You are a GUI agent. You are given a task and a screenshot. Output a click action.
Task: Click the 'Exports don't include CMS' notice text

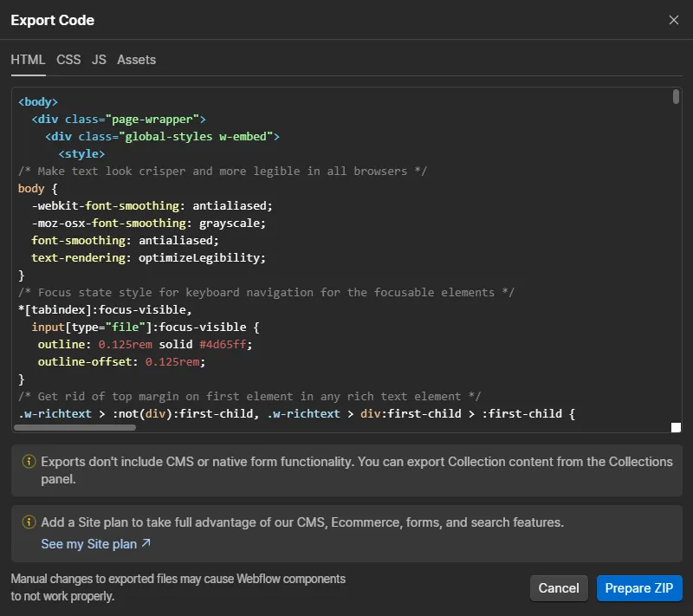pos(357,470)
